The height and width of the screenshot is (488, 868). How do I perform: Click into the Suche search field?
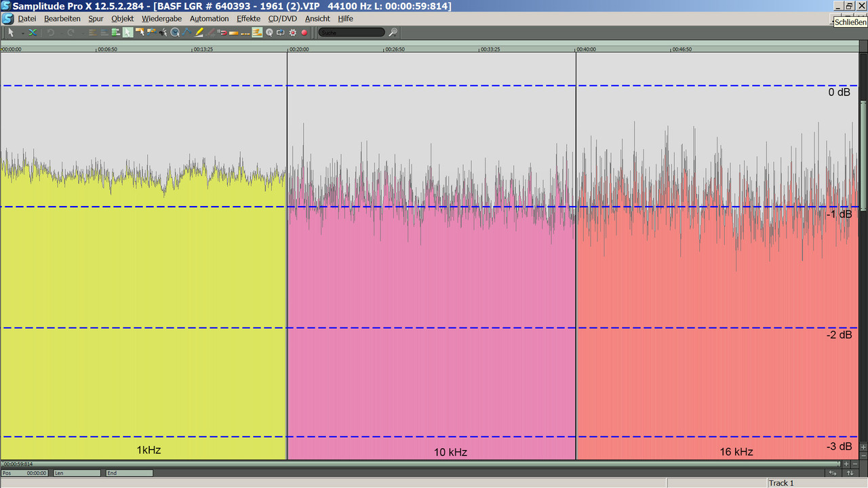pos(351,32)
